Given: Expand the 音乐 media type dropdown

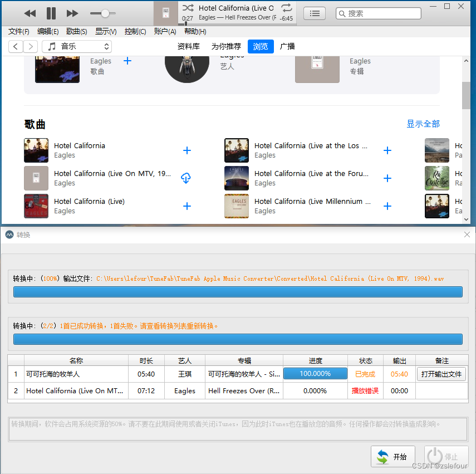Looking at the screenshot, I should tap(77, 46).
